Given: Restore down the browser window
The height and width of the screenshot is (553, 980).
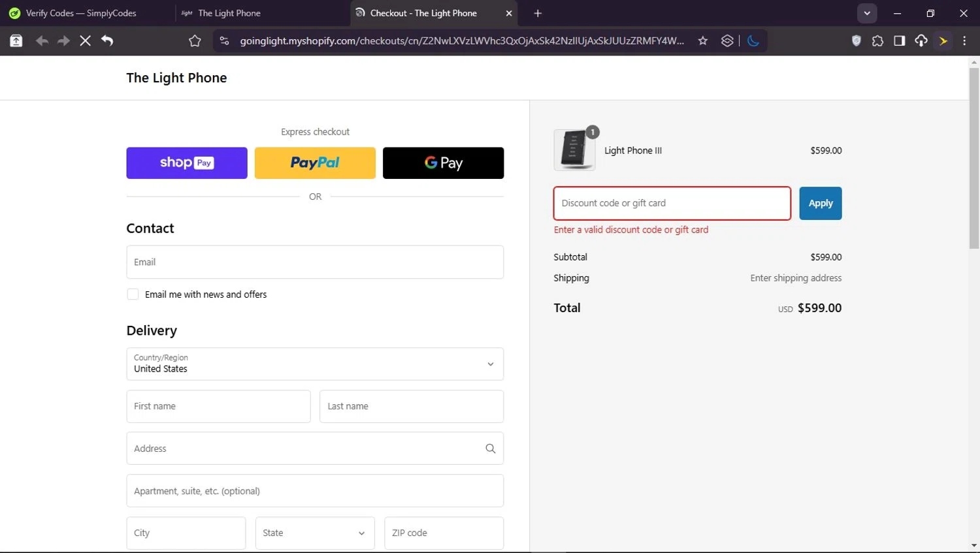Looking at the screenshot, I should (x=930, y=13).
